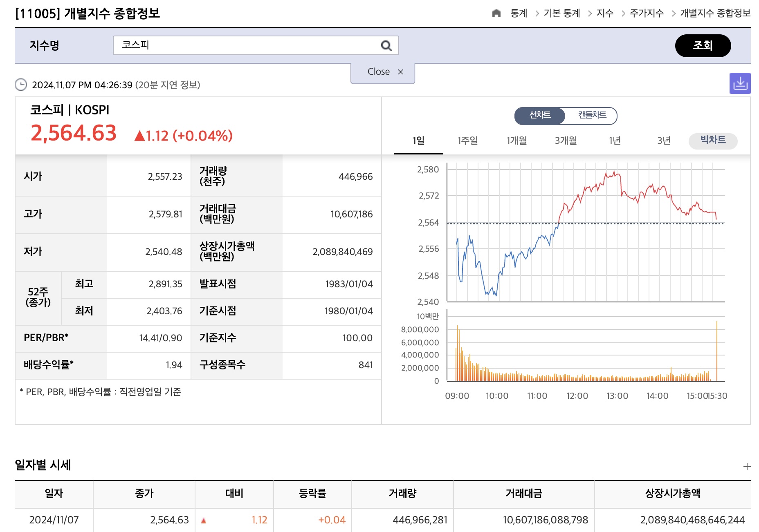This screenshot has width=759, height=532.
Task: Click the 기준시점 value 1980/01/04
Action: [348, 311]
